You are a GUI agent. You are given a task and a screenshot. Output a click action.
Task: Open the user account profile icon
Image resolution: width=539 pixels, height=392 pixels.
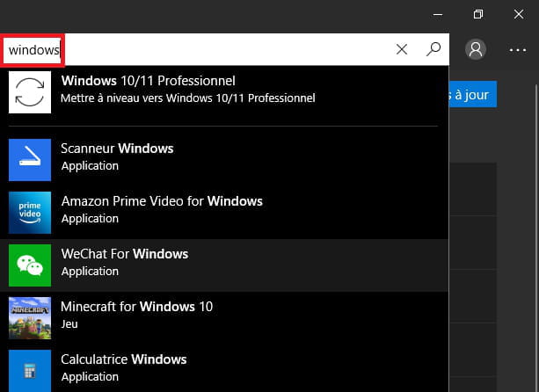[476, 49]
